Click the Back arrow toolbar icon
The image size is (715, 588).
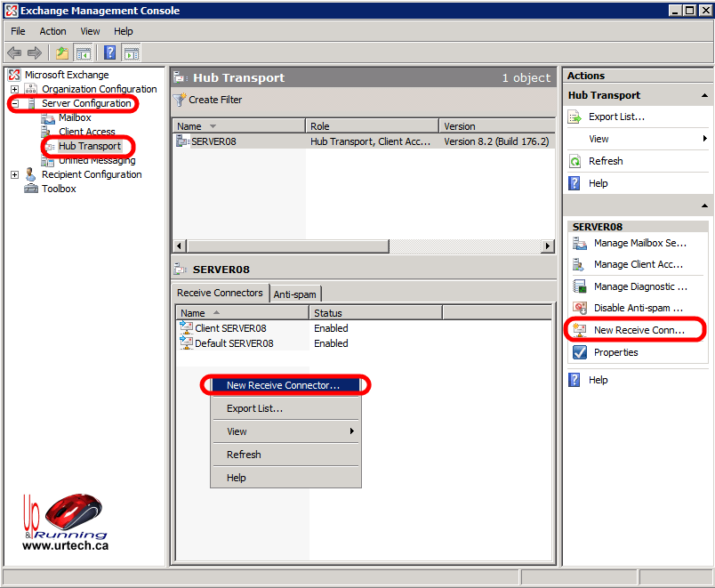click(14, 52)
